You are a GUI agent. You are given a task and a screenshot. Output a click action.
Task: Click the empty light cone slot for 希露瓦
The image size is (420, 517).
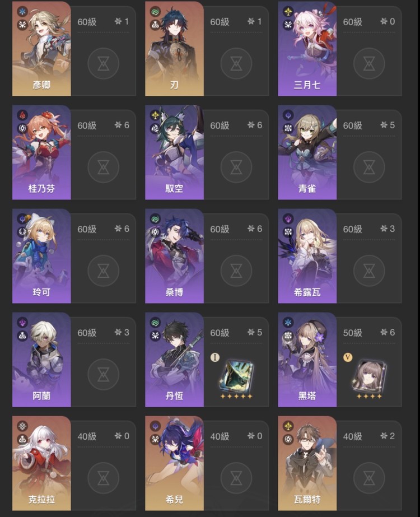[x=369, y=271]
